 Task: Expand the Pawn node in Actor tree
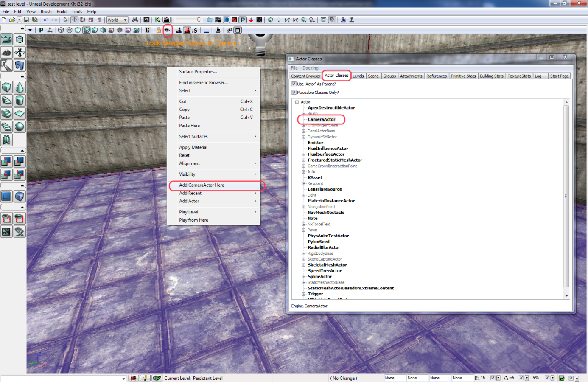(x=304, y=230)
